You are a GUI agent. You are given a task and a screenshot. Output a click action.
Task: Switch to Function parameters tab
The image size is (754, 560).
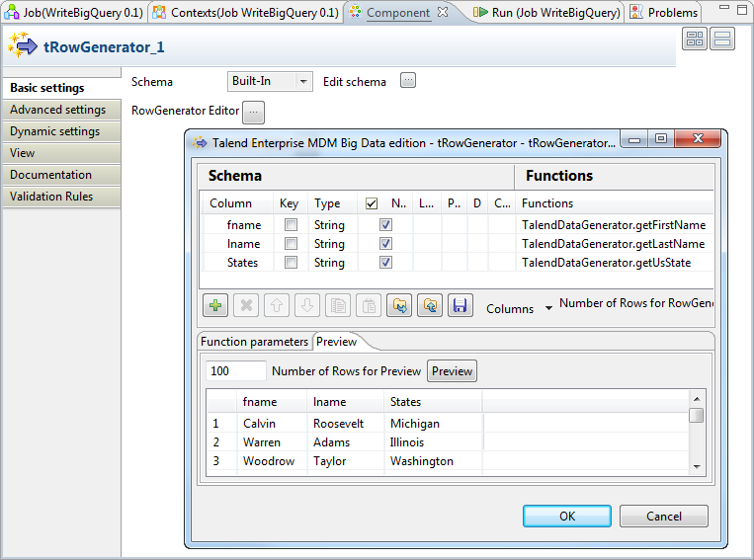pos(254,342)
